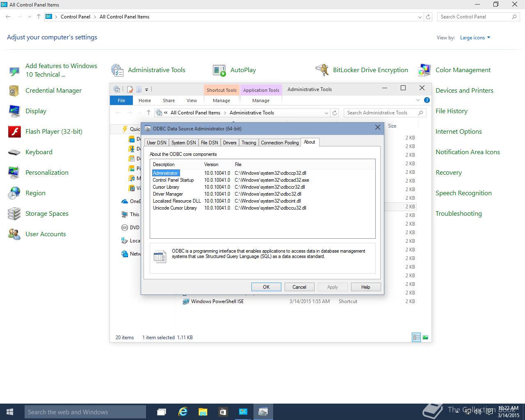Viewport: 525px width, 420px height.
Task: Switch to the Drivers tab
Action: pyautogui.click(x=230, y=143)
